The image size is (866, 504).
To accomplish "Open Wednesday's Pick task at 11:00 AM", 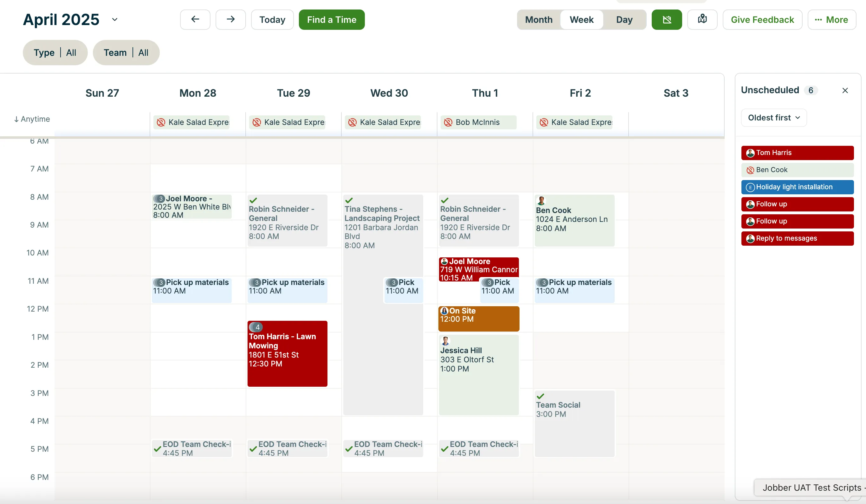I will [404, 290].
